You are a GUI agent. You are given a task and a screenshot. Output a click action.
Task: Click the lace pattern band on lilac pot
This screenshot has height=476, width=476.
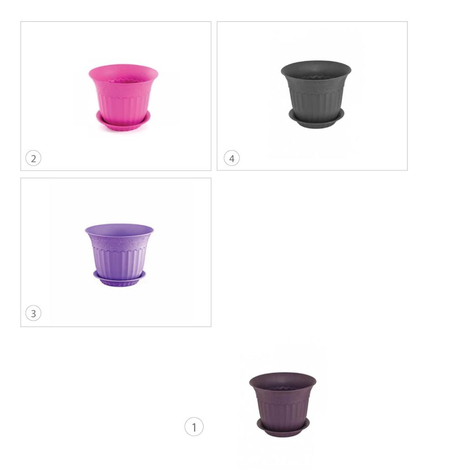(x=119, y=244)
